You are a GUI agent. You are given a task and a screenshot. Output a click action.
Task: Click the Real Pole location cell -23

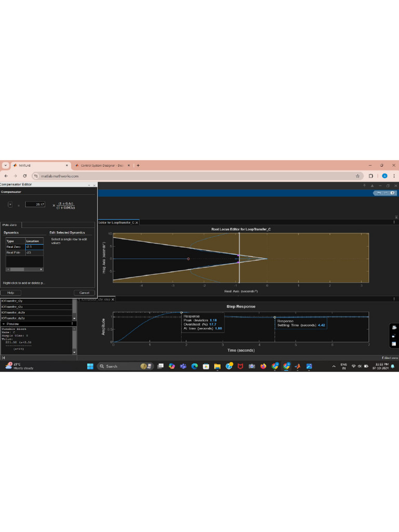coord(35,252)
